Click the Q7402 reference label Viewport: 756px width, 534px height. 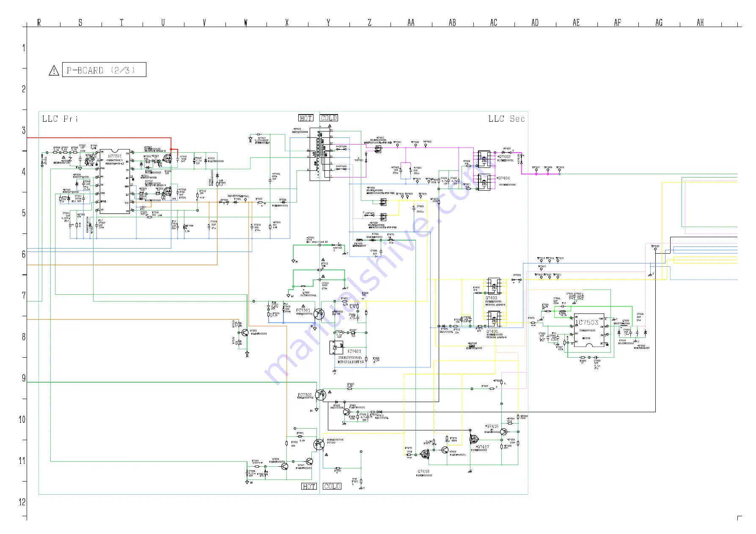503,156
